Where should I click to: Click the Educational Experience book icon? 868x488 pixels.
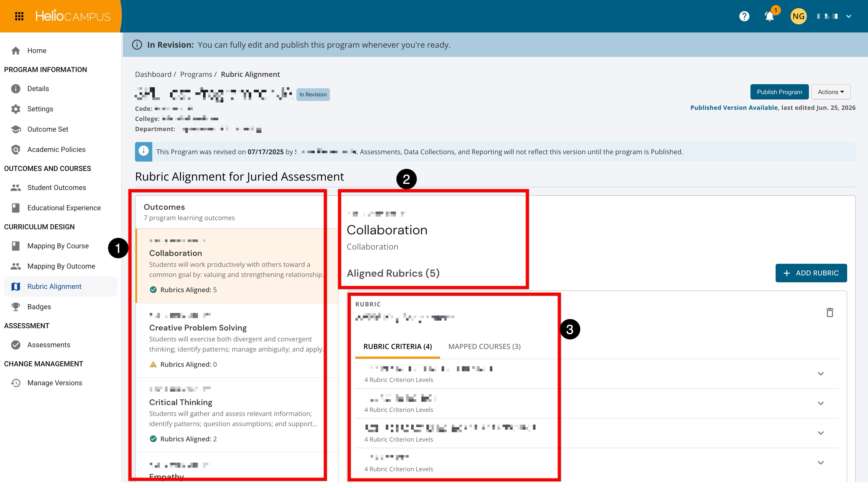pyautogui.click(x=15, y=208)
